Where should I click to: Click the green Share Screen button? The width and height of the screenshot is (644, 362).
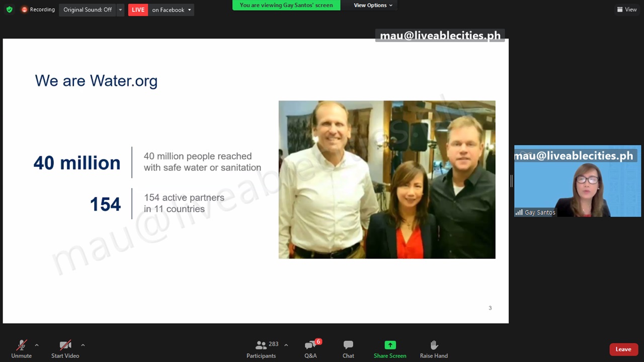click(390, 349)
